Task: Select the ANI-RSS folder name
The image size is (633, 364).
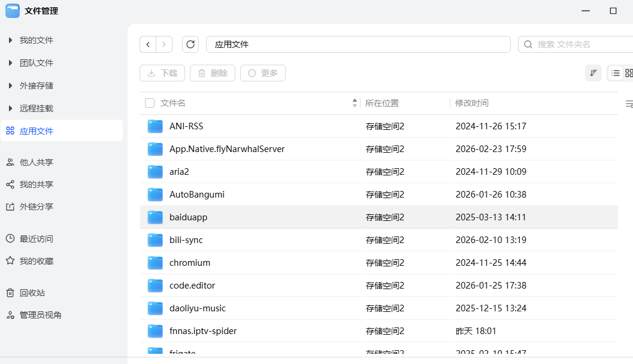Action: pyautogui.click(x=186, y=126)
